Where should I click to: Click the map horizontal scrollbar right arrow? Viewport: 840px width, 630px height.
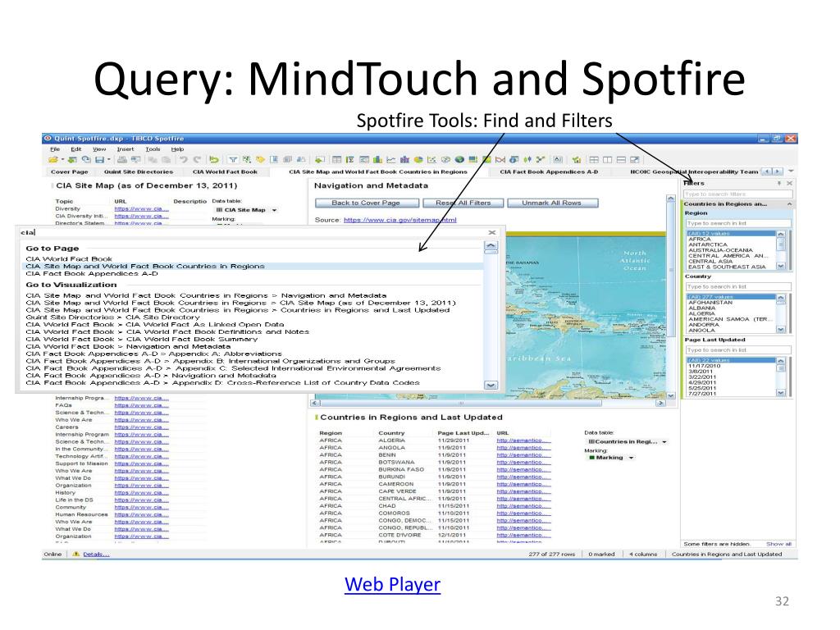660,403
